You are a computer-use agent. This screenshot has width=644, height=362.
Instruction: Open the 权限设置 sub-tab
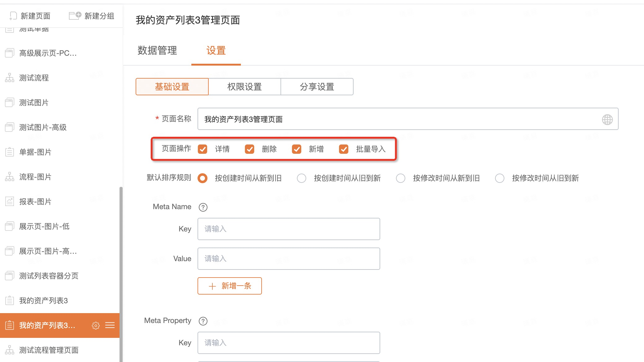(245, 87)
